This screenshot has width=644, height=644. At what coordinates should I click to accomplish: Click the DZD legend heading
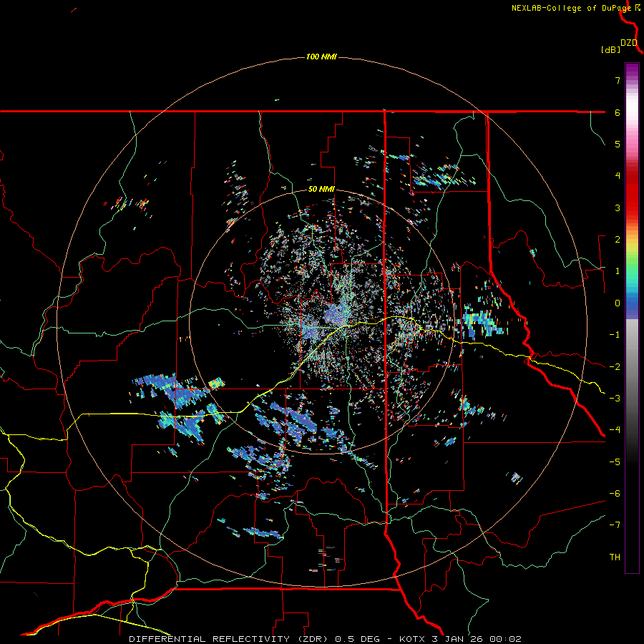[629, 43]
